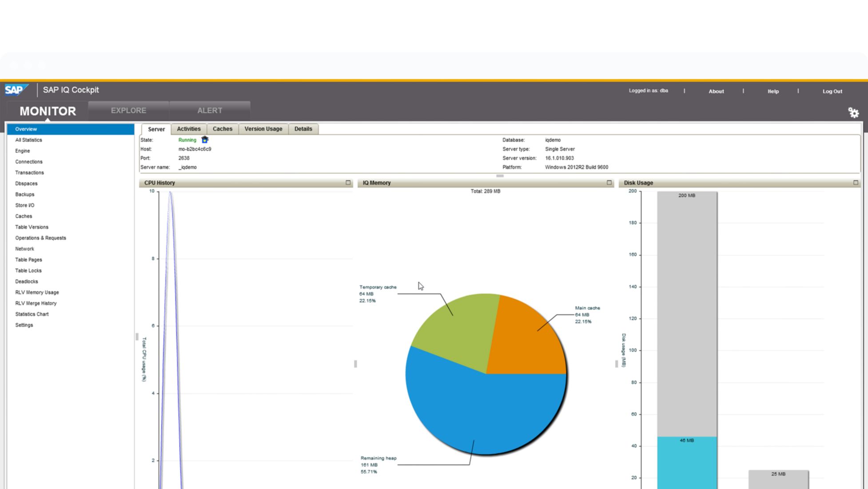Click splitter handle left of Disk Usage
Image resolution: width=868 pixels, height=489 pixels.
pyautogui.click(x=617, y=364)
